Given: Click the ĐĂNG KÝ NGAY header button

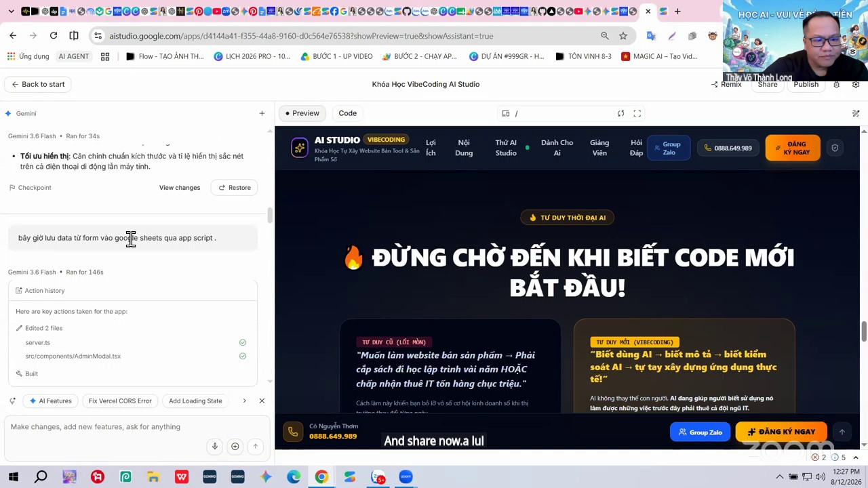Looking at the screenshot, I should pos(793,148).
